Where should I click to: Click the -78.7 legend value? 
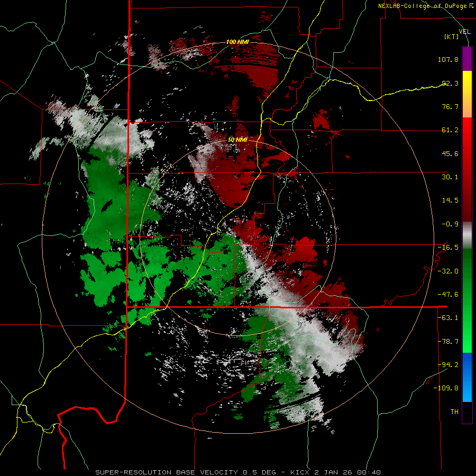[448, 342]
